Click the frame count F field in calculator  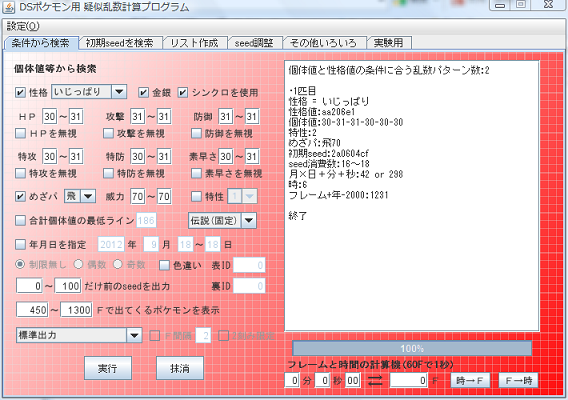[x=409, y=380]
